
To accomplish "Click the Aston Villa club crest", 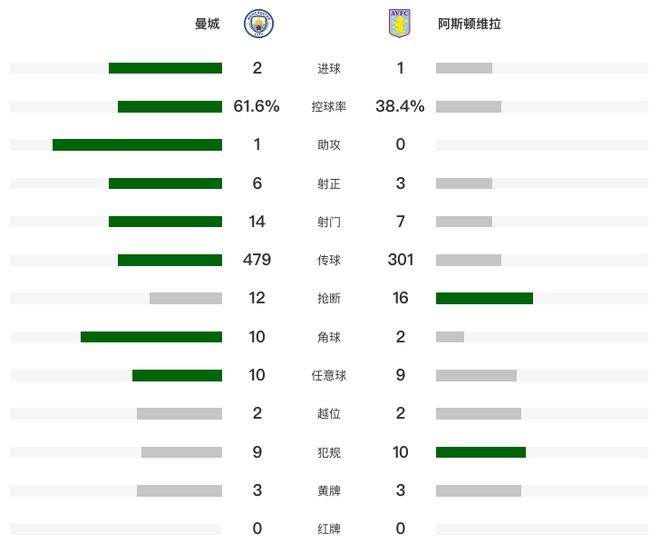I will pyautogui.click(x=400, y=23).
